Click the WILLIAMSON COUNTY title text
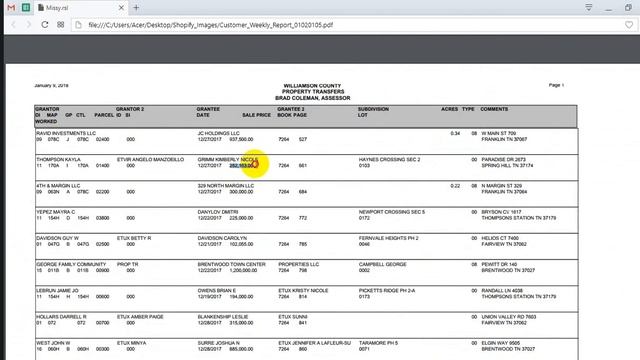The width and height of the screenshot is (640, 360). coord(312,86)
